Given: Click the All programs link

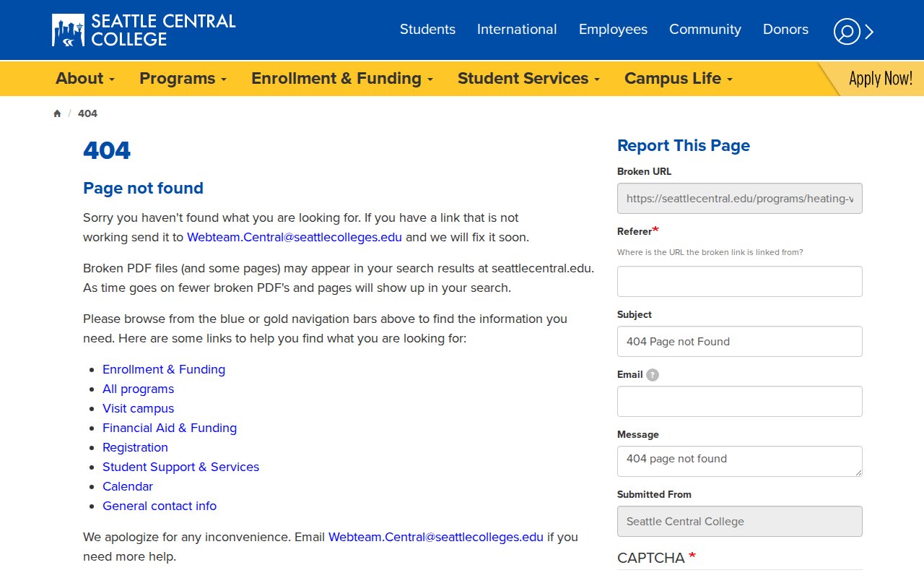Looking at the screenshot, I should click(x=138, y=389).
